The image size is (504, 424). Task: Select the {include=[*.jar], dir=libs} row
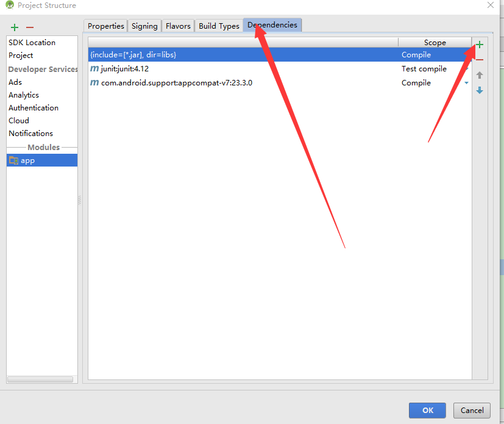click(x=280, y=55)
